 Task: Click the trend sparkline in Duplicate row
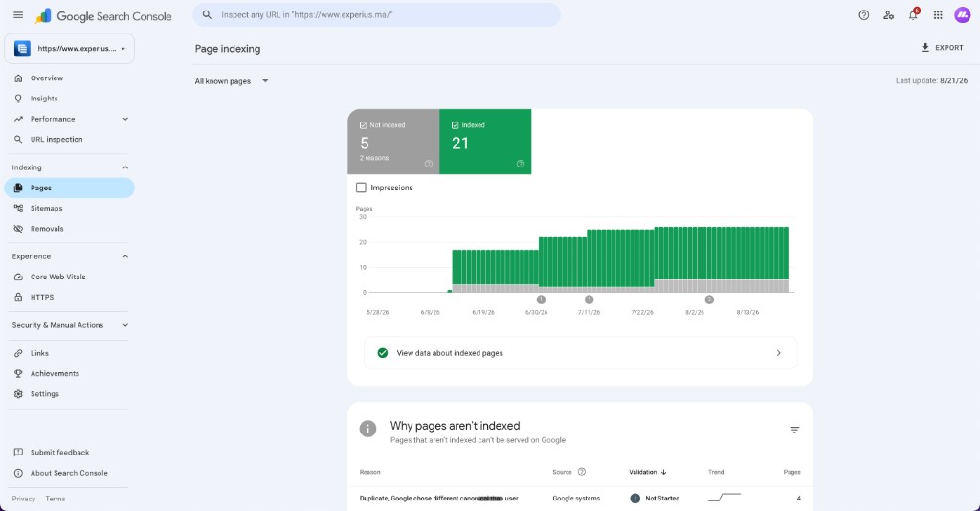click(724, 498)
